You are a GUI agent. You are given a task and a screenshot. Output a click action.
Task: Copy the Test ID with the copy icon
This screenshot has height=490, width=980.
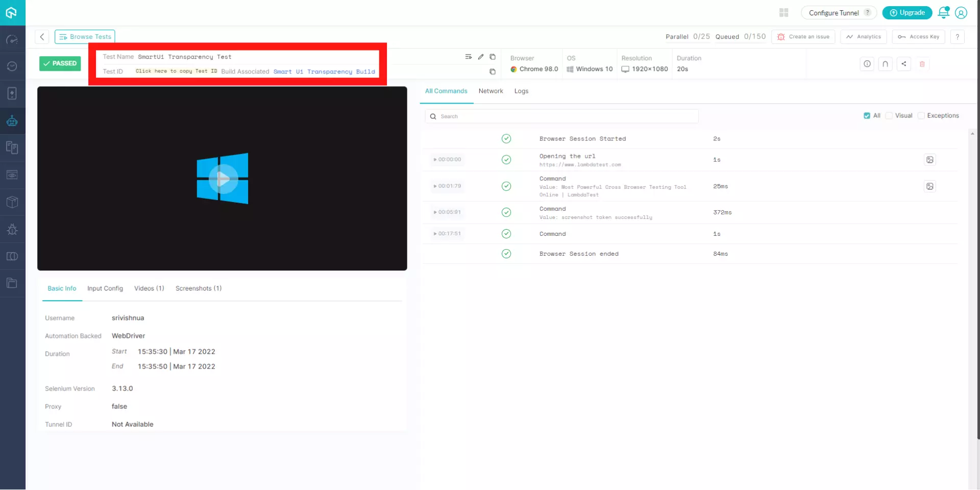pos(492,72)
